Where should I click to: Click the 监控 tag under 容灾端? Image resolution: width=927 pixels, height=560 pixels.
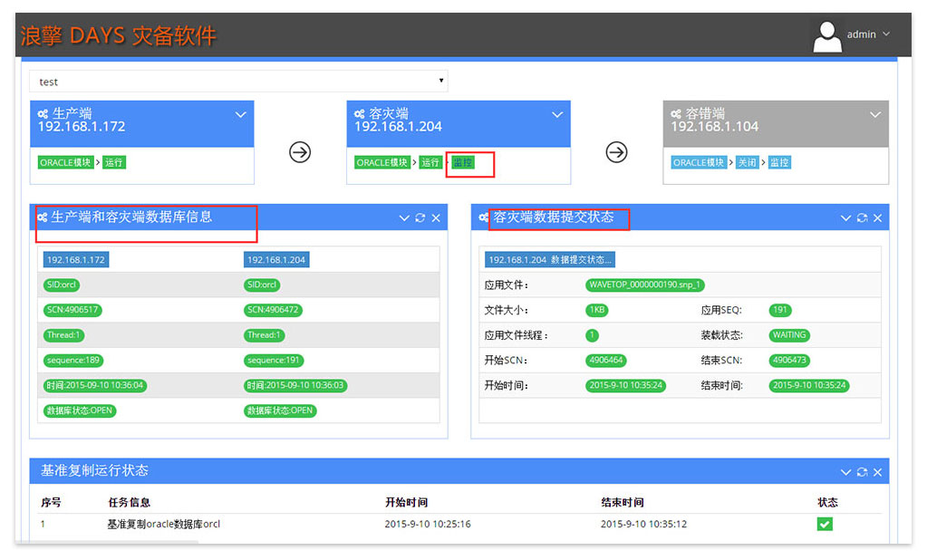pyautogui.click(x=462, y=162)
